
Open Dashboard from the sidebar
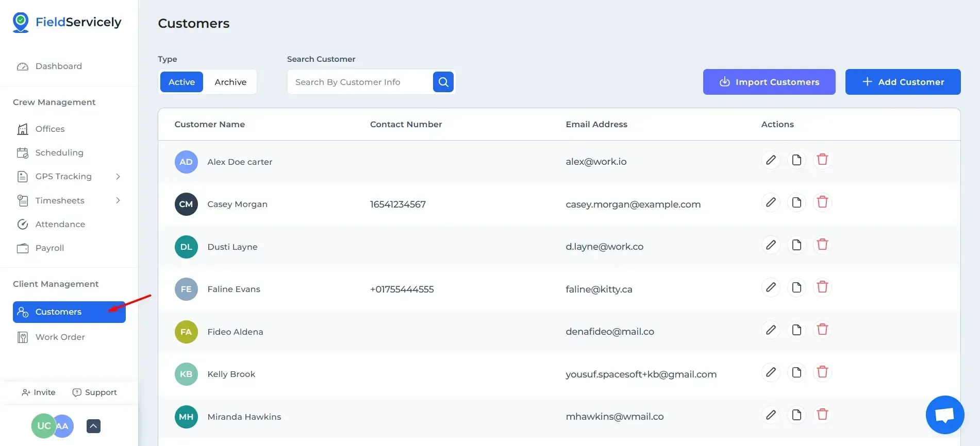58,66
